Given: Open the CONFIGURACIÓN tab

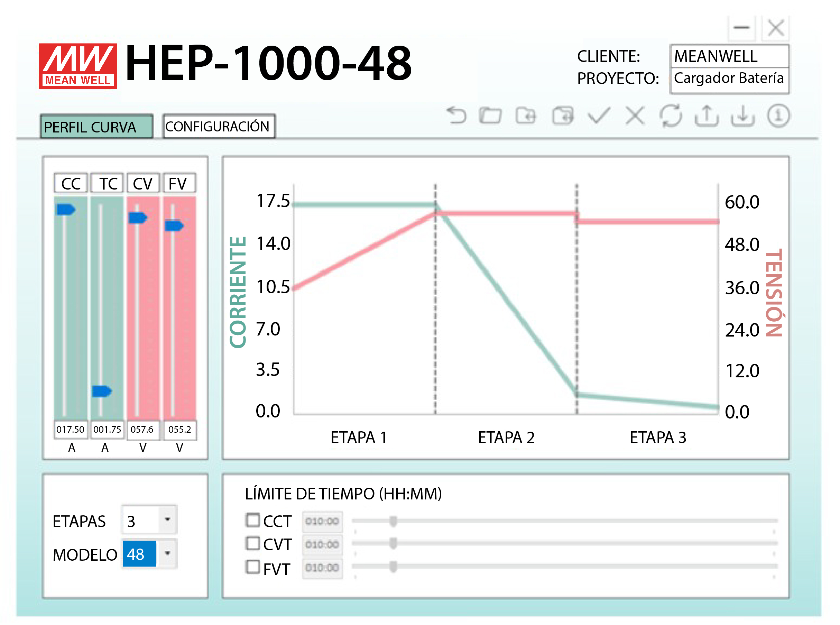Looking at the screenshot, I should 219,127.
